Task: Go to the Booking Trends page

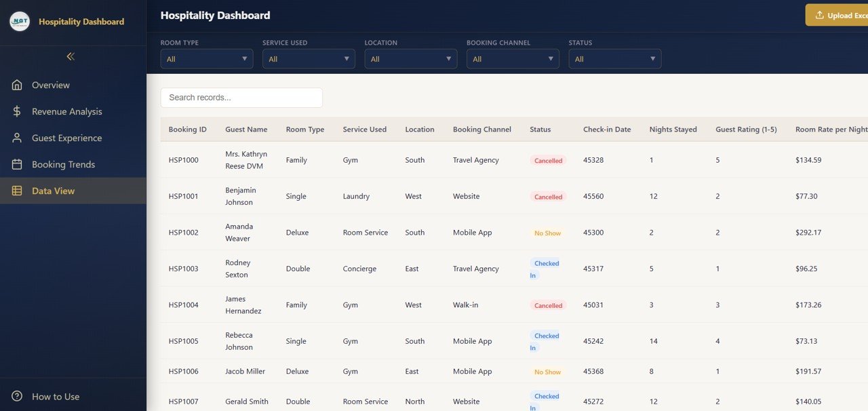Action: point(63,165)
